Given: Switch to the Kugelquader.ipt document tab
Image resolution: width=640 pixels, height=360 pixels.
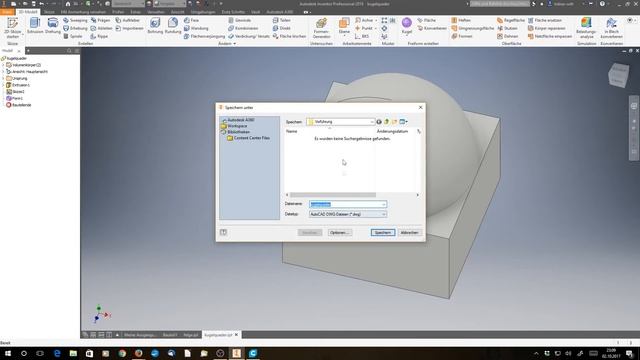Looking at the screenshot, I should click(221, 335).
